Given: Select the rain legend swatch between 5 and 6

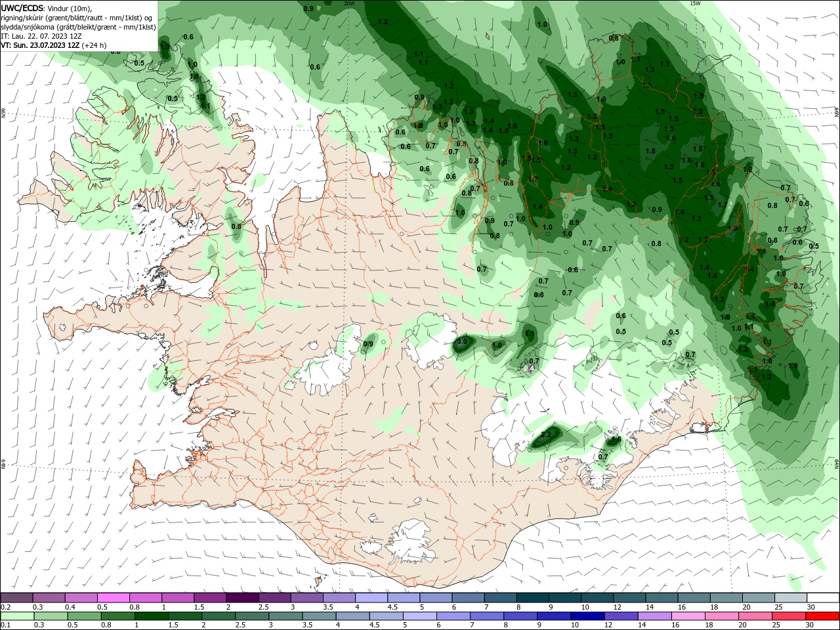Looking at the screenshot, I should point(419,616).
